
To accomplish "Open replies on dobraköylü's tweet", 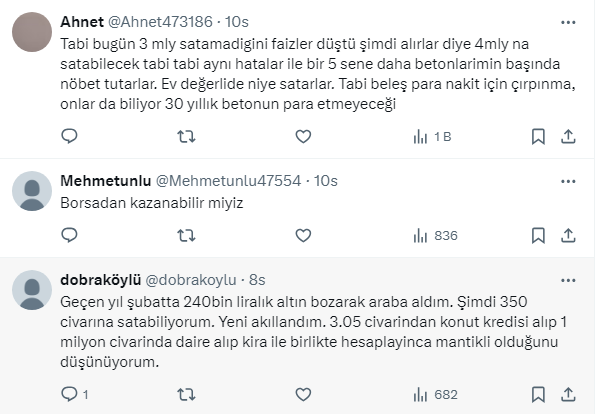I will coord(74,394).
